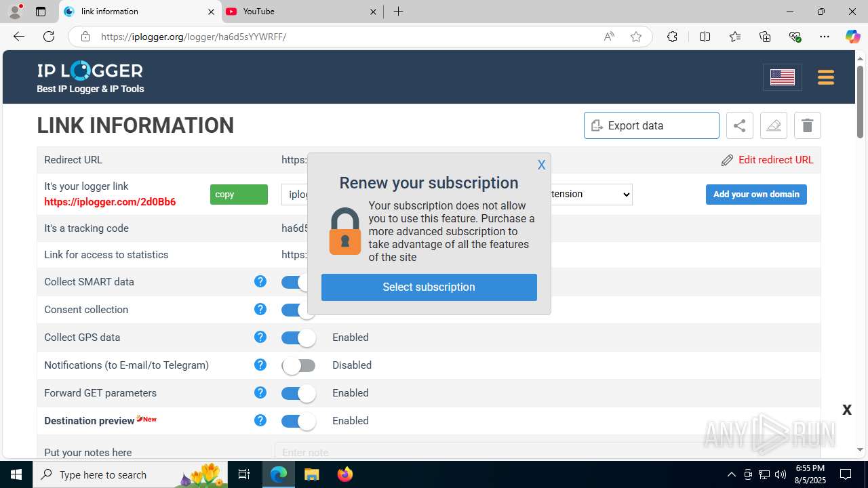View site information lock icon
868x488 pixels.
tap(85, 37)
